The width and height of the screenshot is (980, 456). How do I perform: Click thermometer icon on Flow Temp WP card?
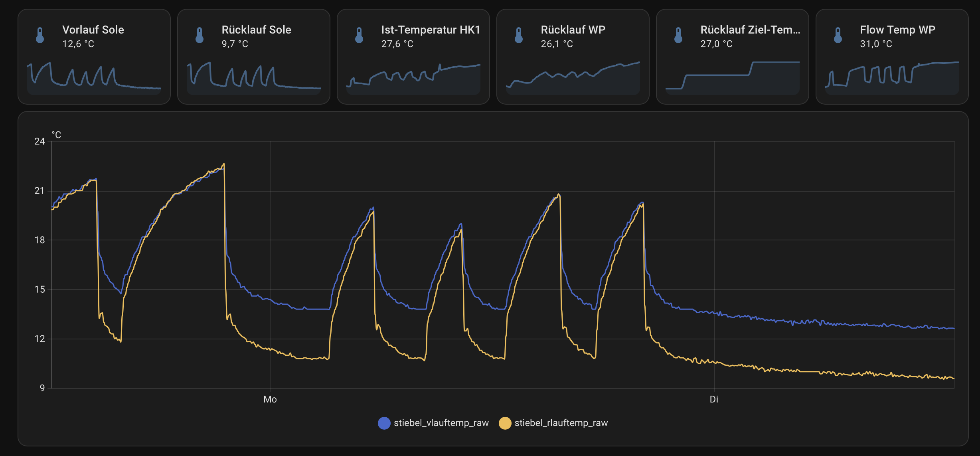coord(838,35)
